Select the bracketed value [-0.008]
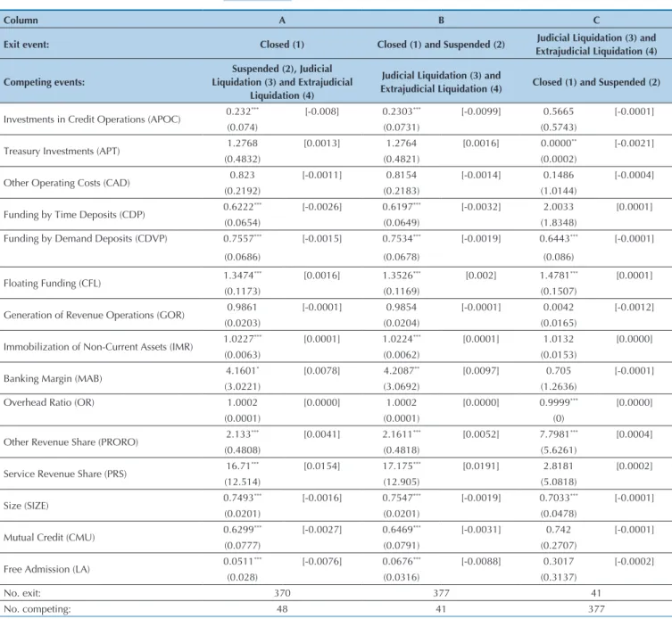The width and height of the screenshot is (672, 619). tap(322, 111)
